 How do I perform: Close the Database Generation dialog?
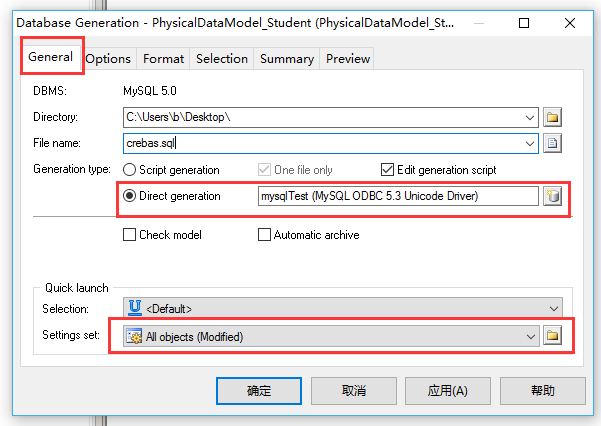570,23
